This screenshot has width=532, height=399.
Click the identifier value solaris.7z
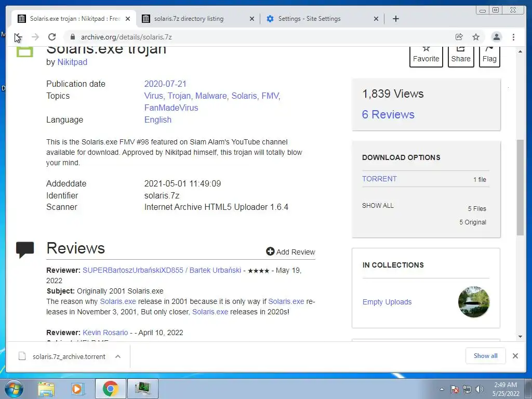(162, 196)
